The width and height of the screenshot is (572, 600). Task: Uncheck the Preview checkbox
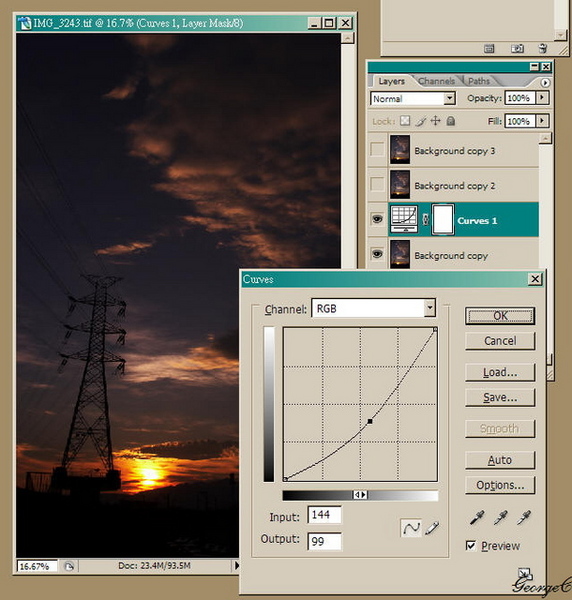coord(471,545)
